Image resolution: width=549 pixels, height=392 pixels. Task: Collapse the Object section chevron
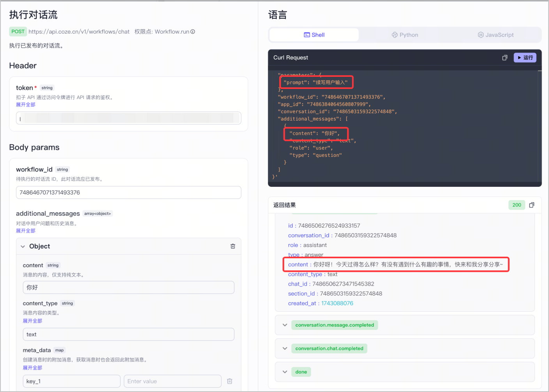tap(23, 247)
